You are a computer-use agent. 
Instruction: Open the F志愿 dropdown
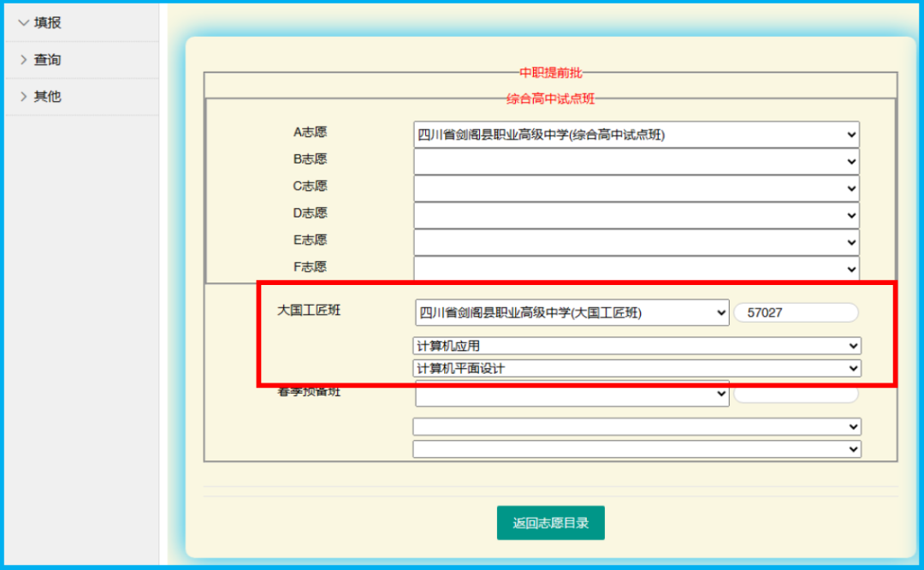636,269
